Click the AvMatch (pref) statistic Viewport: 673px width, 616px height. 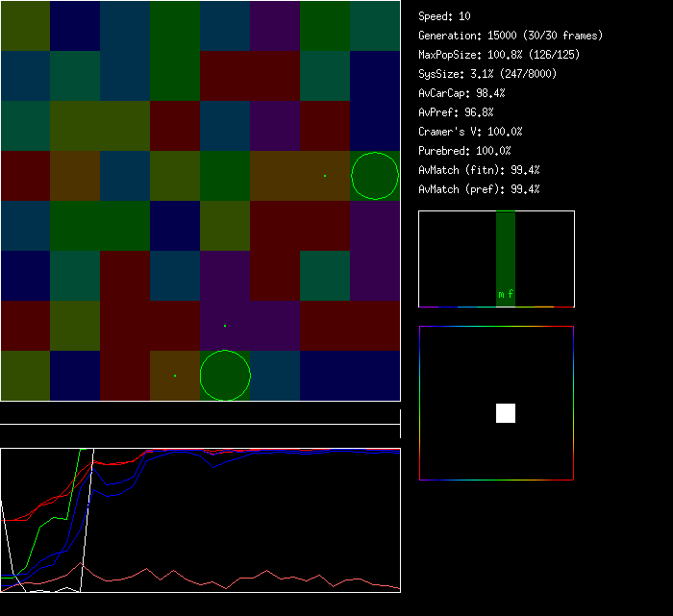(x=480, y=189)
